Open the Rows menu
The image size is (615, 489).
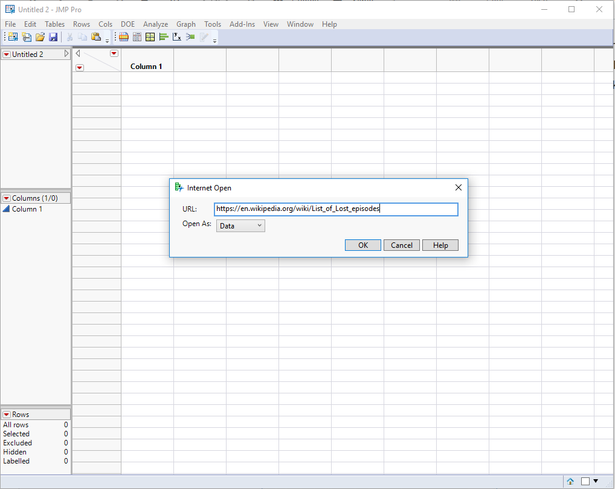[81, 24]
